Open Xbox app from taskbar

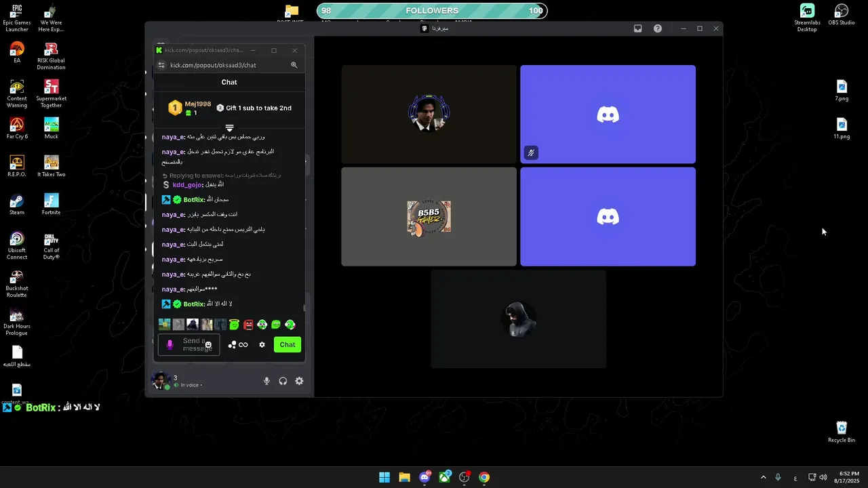click(444, 477)
